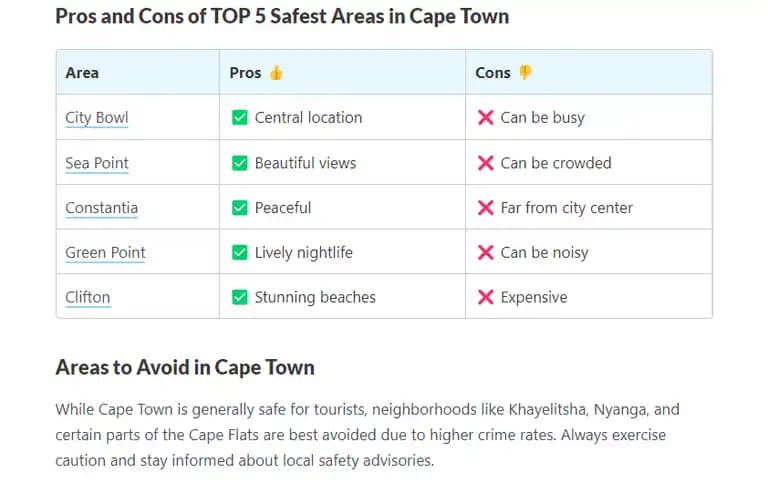Visit the Clifton area link
Image resolution: width=768 pixels, height=480 pixels.
tap(88, 297)
